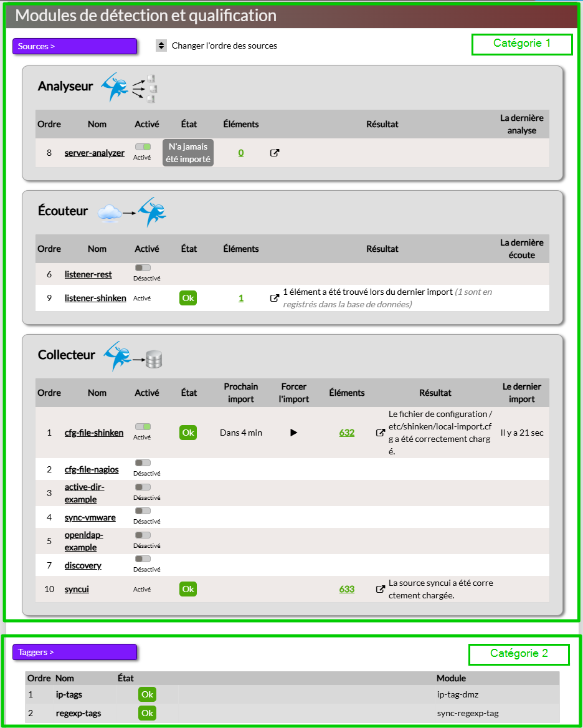Open the cfg-file-nagios source
Screen dimensions: 583x728
point(92,469)
